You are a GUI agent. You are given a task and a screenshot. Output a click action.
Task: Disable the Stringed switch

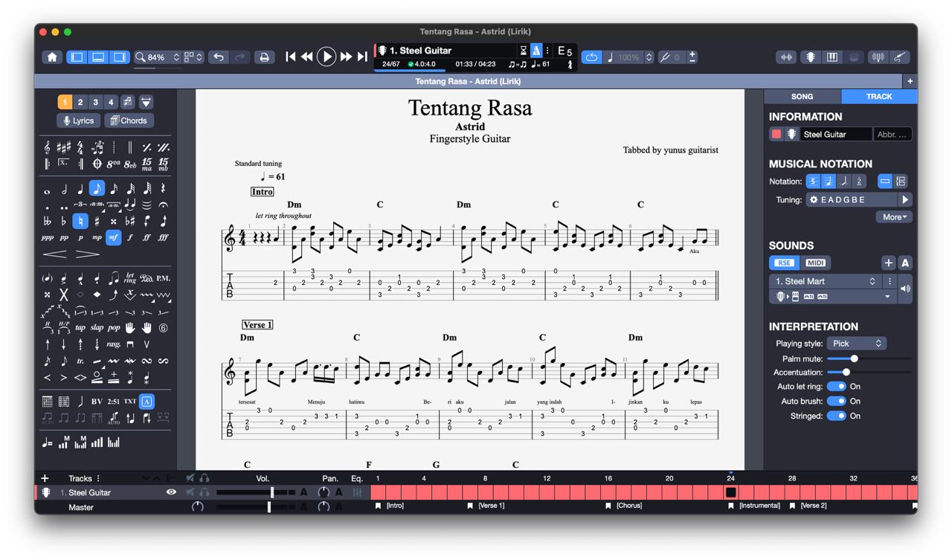(836, 416)
